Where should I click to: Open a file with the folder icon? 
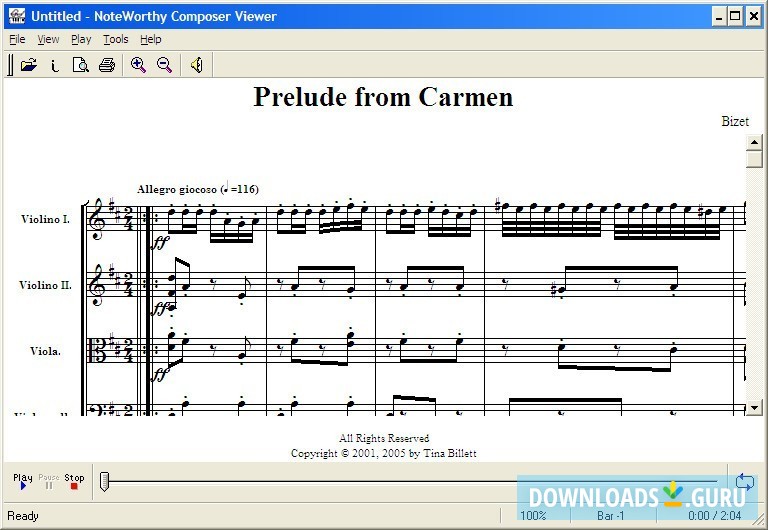point(28,65)
